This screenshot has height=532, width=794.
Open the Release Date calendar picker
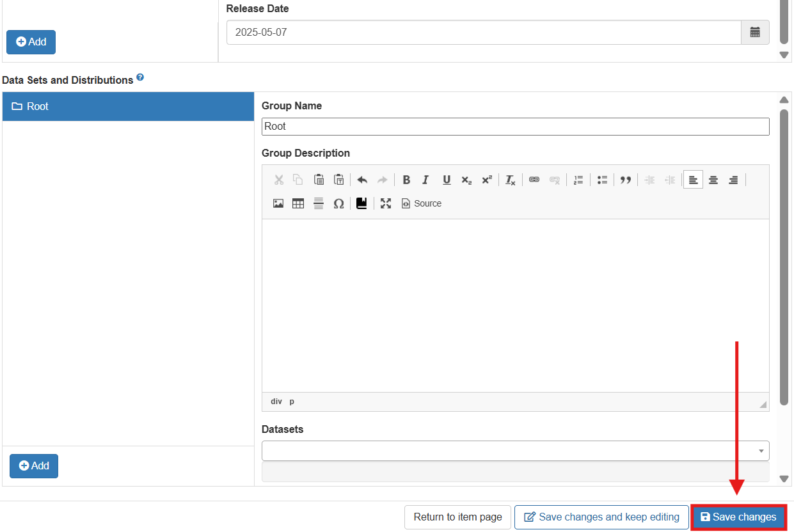[x=755, y=32]
